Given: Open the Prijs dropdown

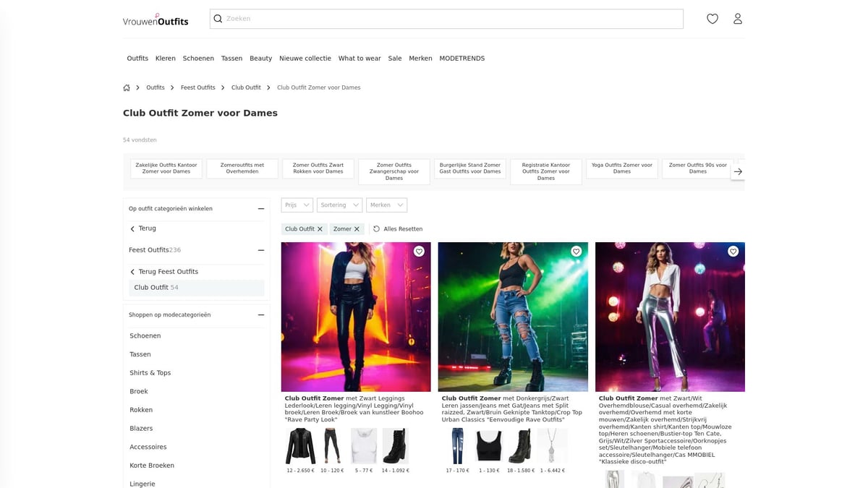Looking at the screenshot, I should click(297, 205).
